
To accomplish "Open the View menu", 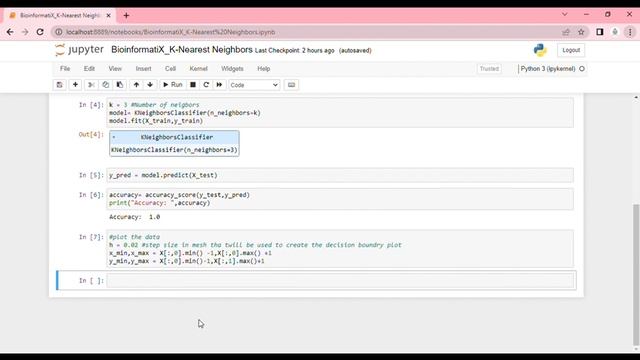I will [115, 69].
